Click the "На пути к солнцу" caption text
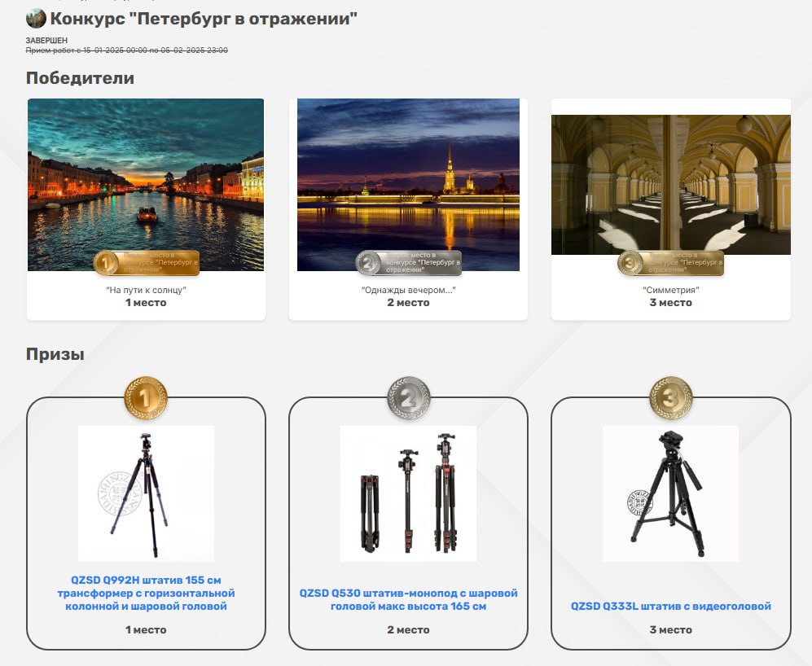Screen dimensions: 812x666 146,290
